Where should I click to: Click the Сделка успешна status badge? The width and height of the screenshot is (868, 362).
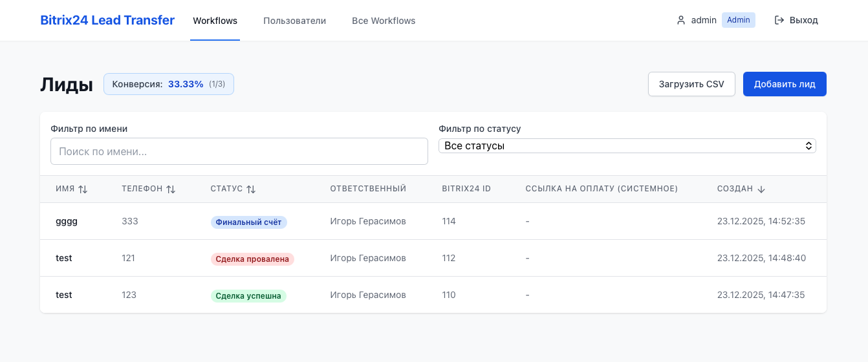click(x=248, y=295)
